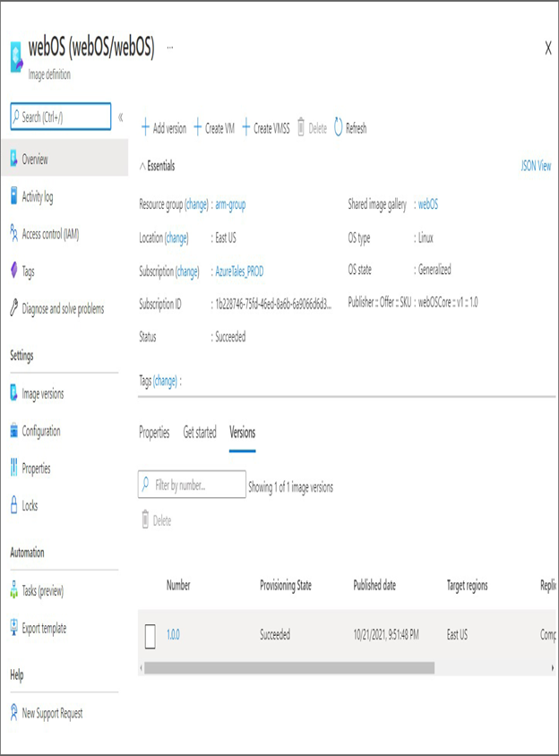The image size is (559, 756).
Task: Sort by Provisioning State column header
Action: pos(286,586)
